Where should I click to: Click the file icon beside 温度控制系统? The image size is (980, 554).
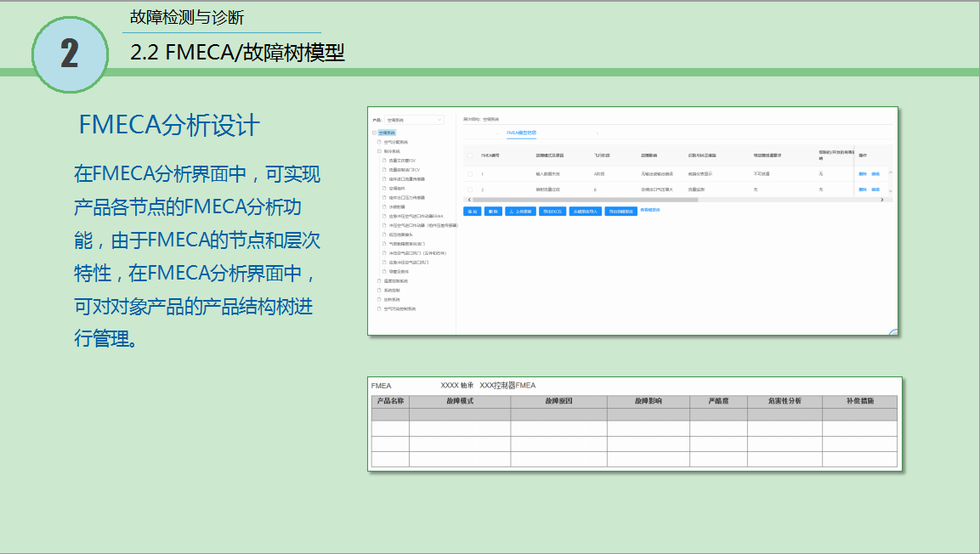(x=379, y=281)
